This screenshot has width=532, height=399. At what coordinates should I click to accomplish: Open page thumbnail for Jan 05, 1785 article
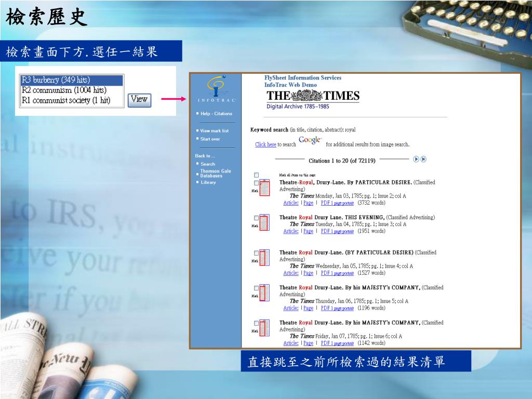coord(264,258)
